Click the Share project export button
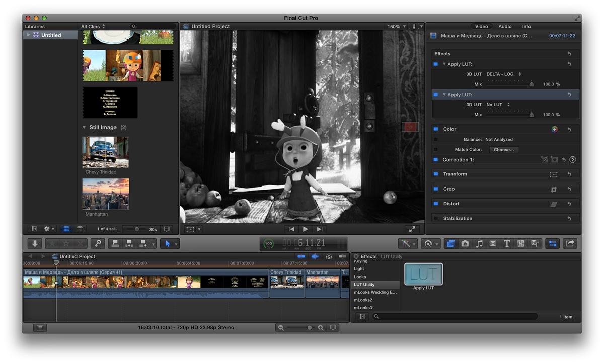604x364 pixels. click(x=570, y=243)
